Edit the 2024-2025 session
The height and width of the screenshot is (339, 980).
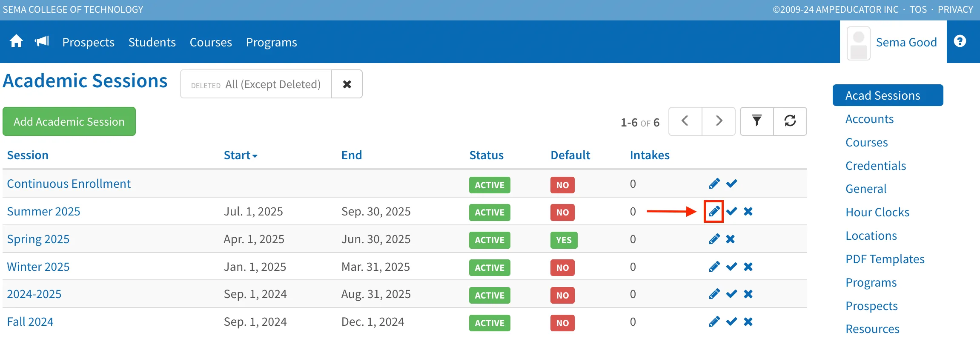click(714, 294)
